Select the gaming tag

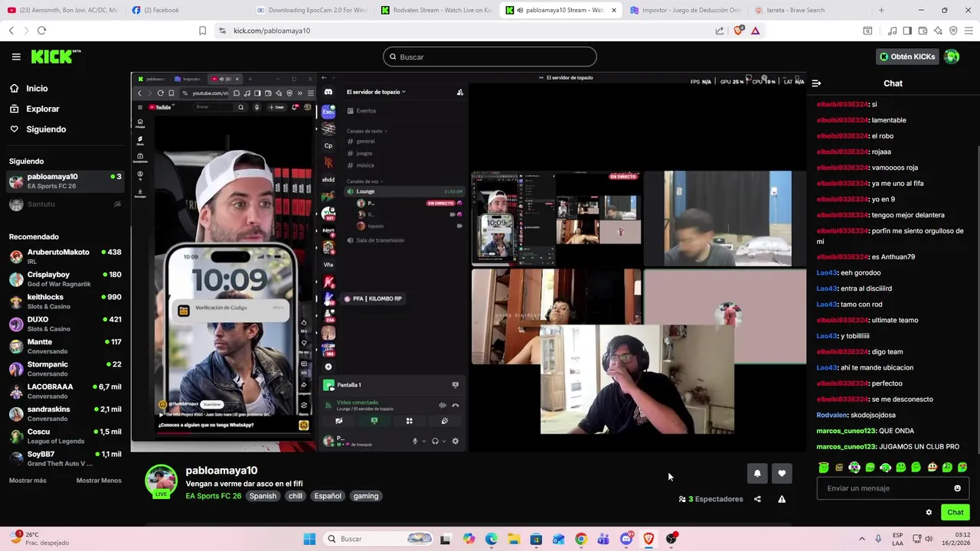pyautogui.click(x=366, y=496)
